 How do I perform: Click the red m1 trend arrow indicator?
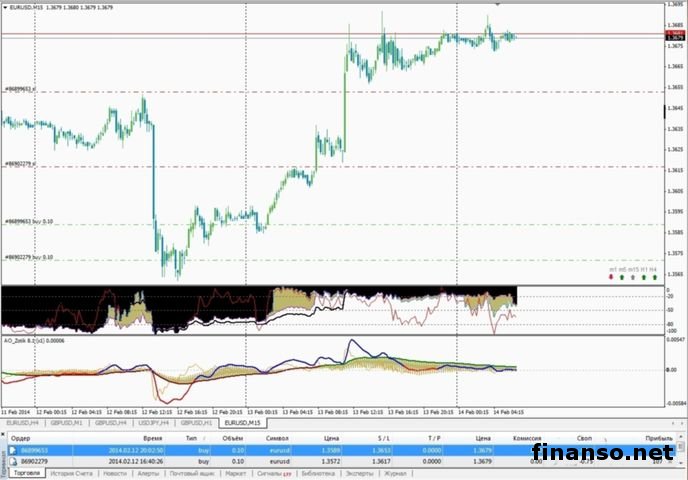coord(612,277)
